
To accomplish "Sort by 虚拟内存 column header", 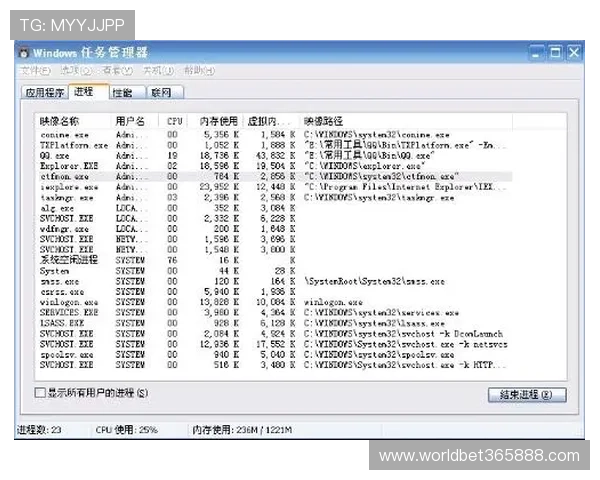I will coord(271,121).
